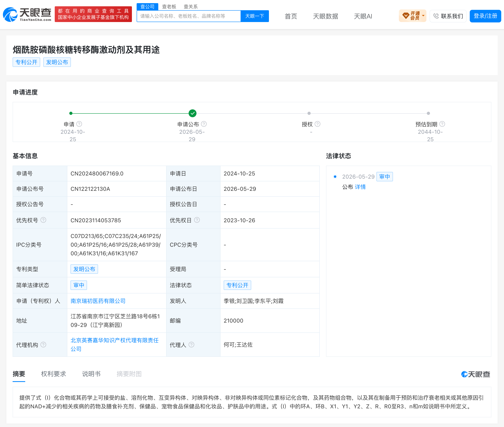
Task: Click application number CN202480067169.0
Action: coord(97,173)
